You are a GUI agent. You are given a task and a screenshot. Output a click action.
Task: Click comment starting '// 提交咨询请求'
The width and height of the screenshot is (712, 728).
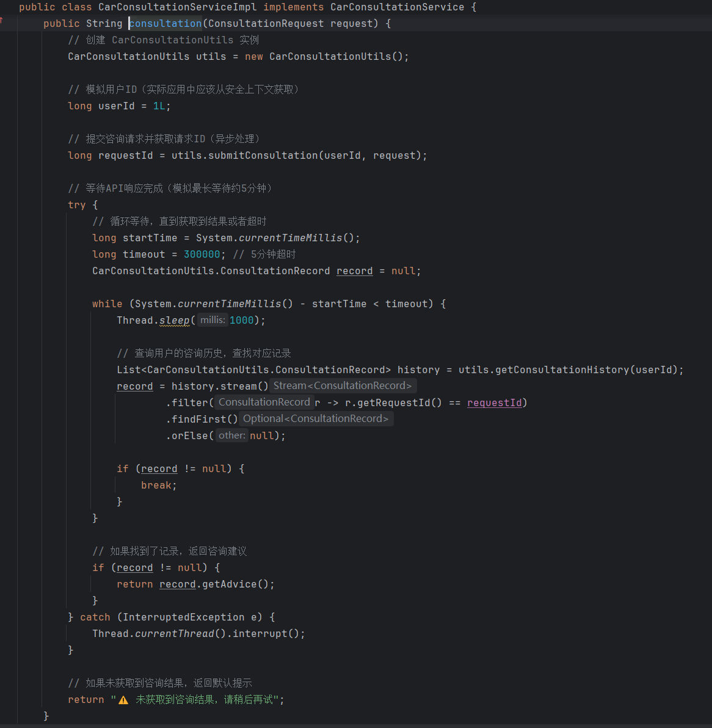coord(164,139)
